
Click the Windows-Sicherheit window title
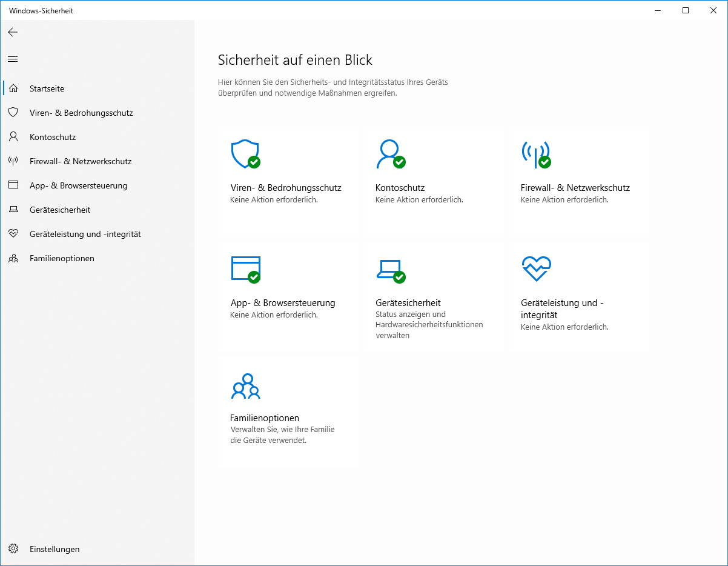coord(41,10)
